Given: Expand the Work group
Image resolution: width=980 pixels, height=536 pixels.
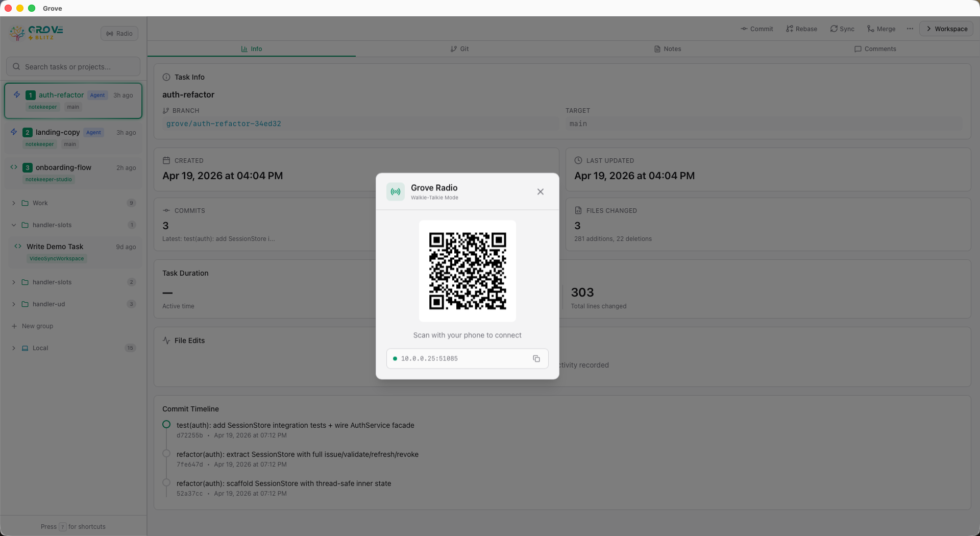Looking at the screenshot, I should [14, 203].
